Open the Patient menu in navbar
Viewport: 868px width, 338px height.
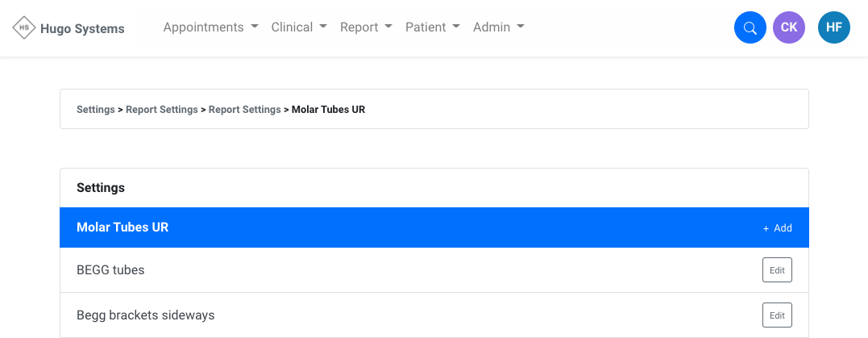[432, 27]
